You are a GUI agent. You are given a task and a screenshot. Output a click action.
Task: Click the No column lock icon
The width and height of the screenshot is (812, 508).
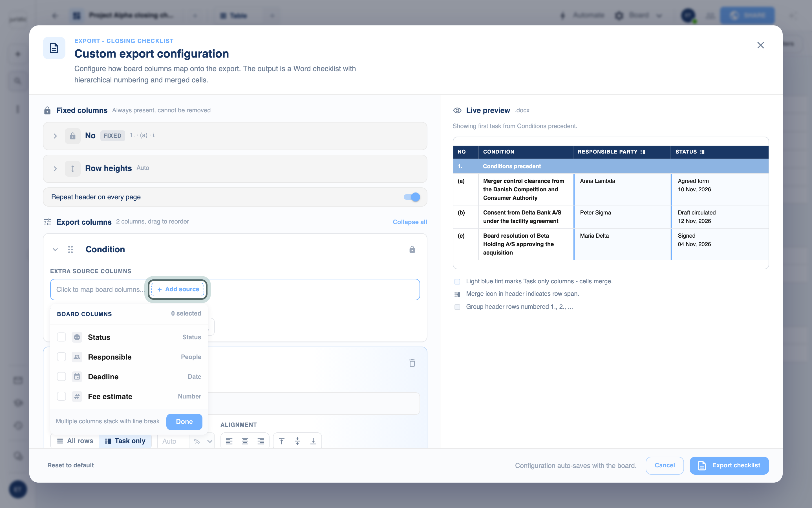(72, 136)
